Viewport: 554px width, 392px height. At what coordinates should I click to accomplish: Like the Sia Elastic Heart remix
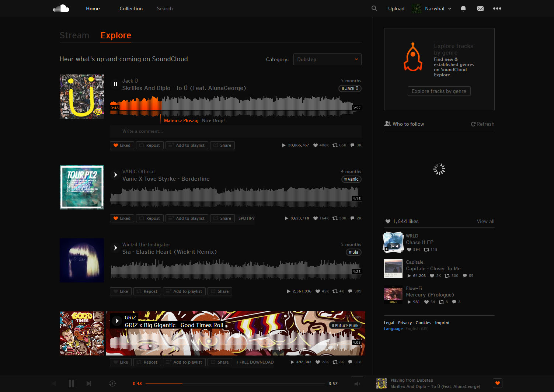pyautogui.click(x=121, y=291)
